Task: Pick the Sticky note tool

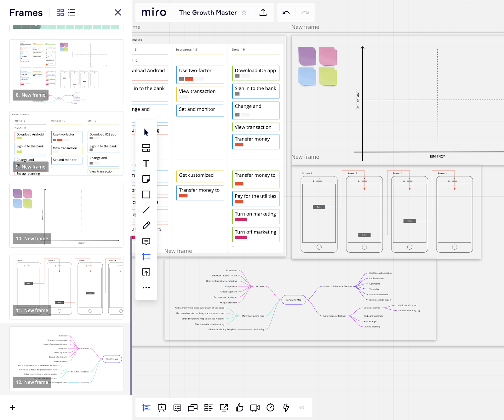Action: tap(146, 179)
